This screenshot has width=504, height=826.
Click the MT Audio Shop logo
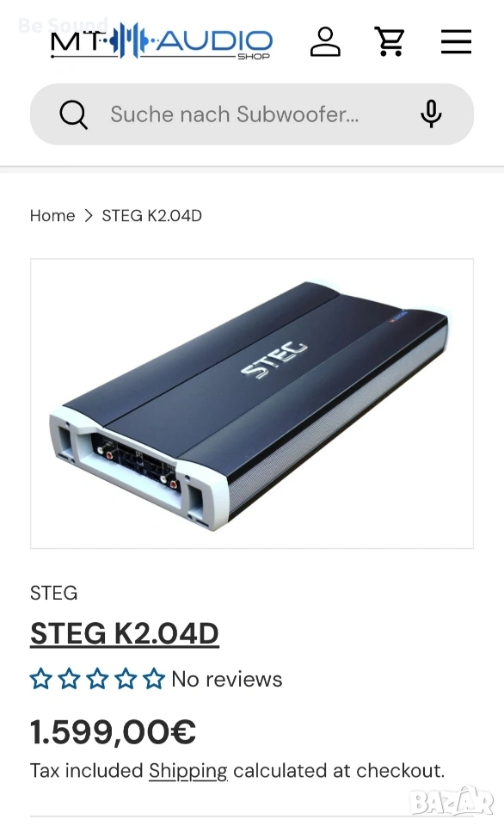[161, 41]
